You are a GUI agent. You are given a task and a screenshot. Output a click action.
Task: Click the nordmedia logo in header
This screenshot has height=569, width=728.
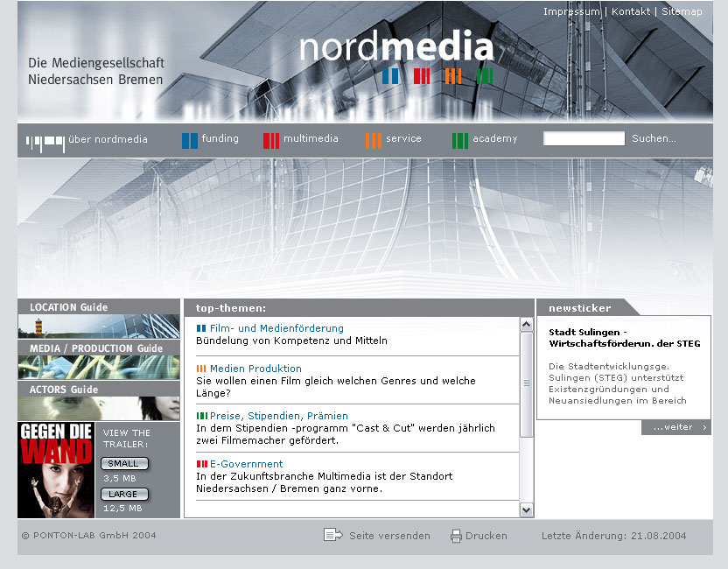(x=396, y=46)
